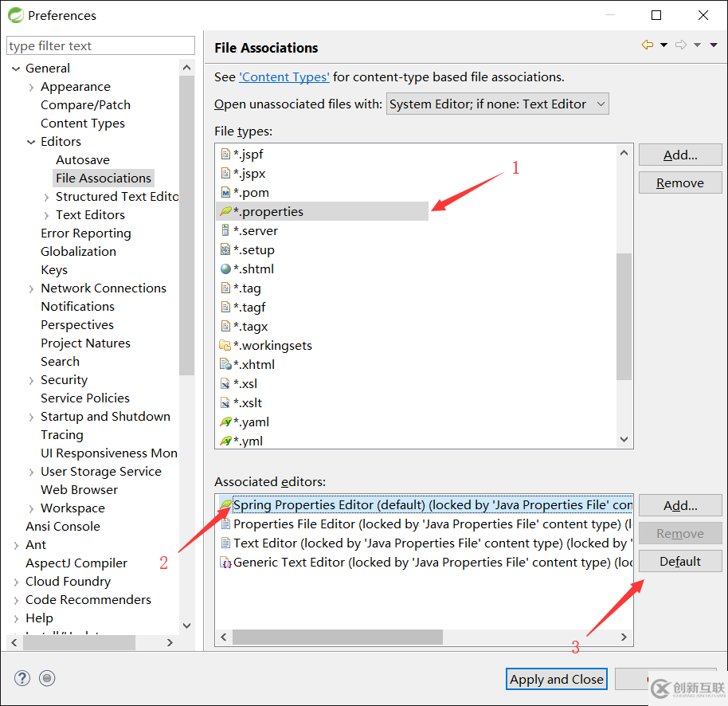This screenshot has height=706, width=728.
Task: Click the *.jspf file type icon
Action: (225, 155)
